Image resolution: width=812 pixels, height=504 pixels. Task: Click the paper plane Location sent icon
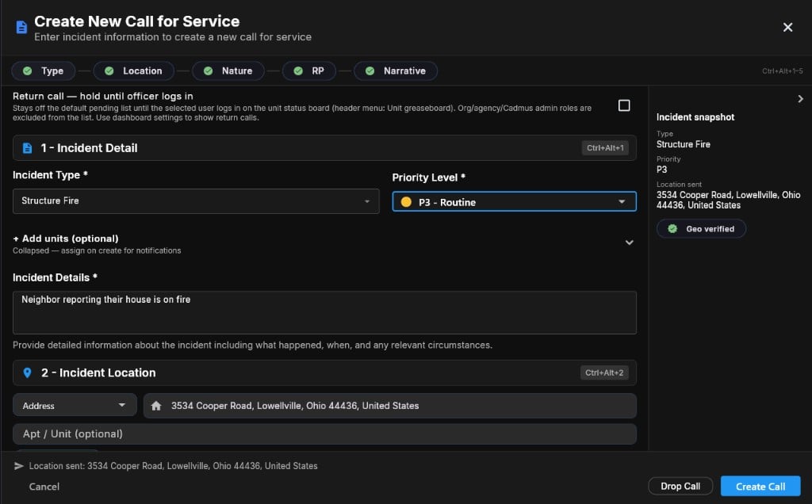19,466
